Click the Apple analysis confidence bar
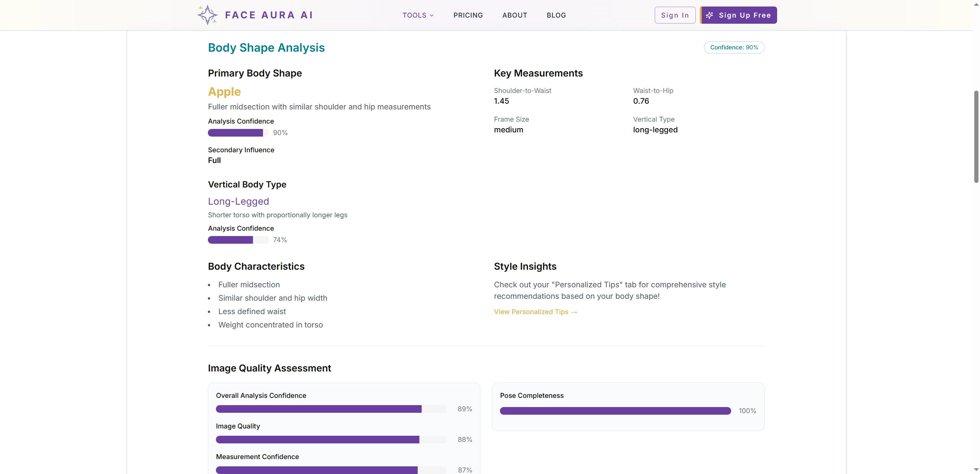Viewport: 980px width, 474px height. pyautogui.click(x=238, y=133)
